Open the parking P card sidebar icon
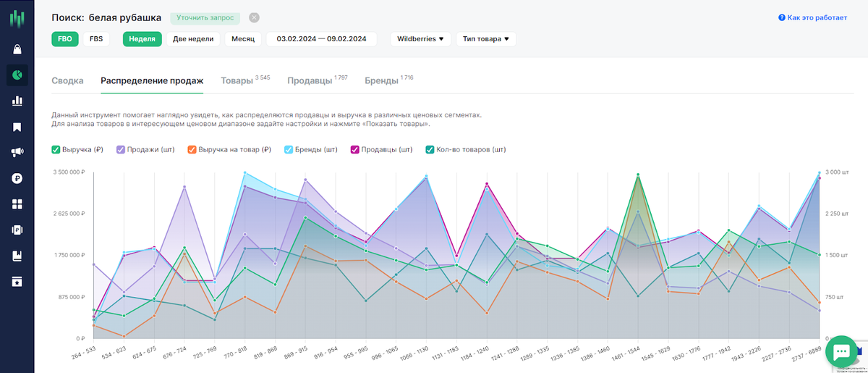 tap(17, 230)
